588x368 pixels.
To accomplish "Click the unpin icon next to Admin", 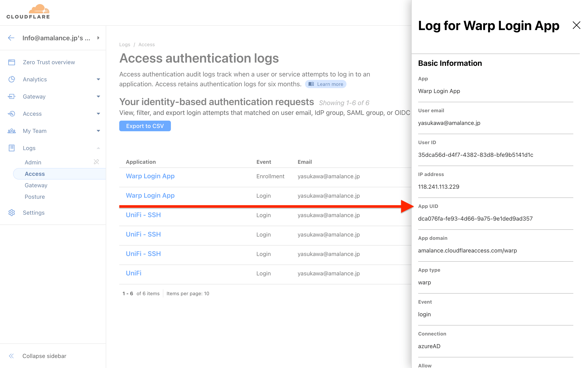I will pyautogui.click(x=96, y=162).
